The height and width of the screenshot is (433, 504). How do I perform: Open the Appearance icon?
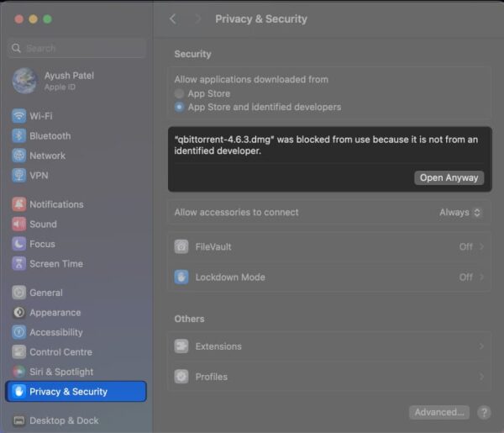[19, 313]
